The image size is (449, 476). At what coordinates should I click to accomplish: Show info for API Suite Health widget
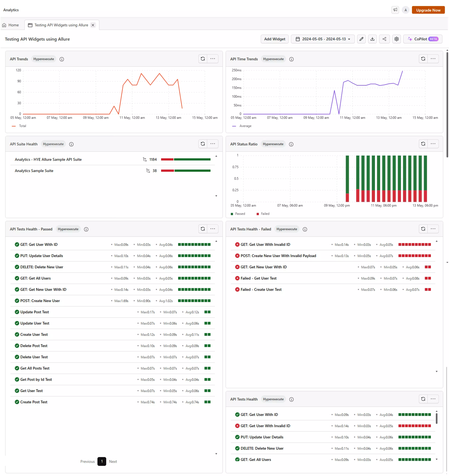pyautogui.click(x=71, y=144)
